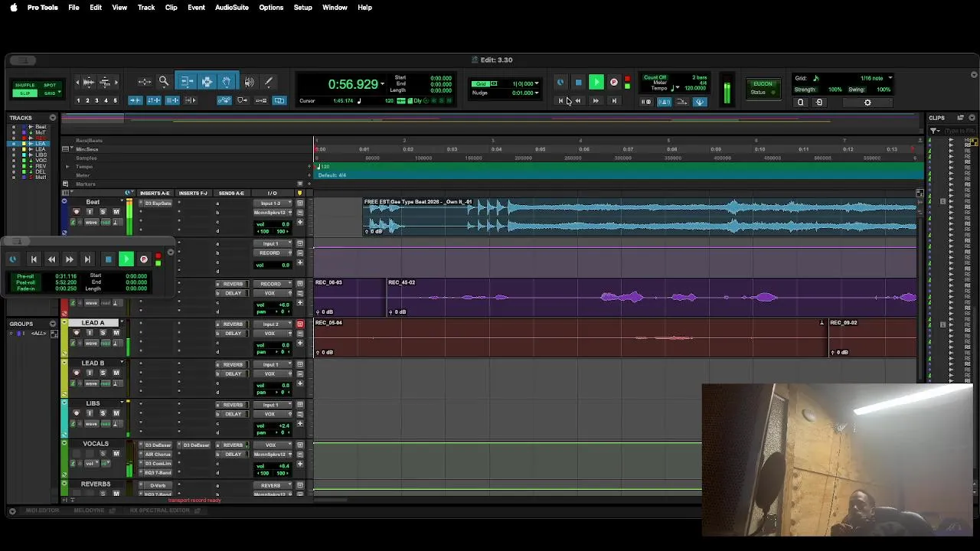Click Record in the floating transport window
980x551 pixels.
pos(144,259)
